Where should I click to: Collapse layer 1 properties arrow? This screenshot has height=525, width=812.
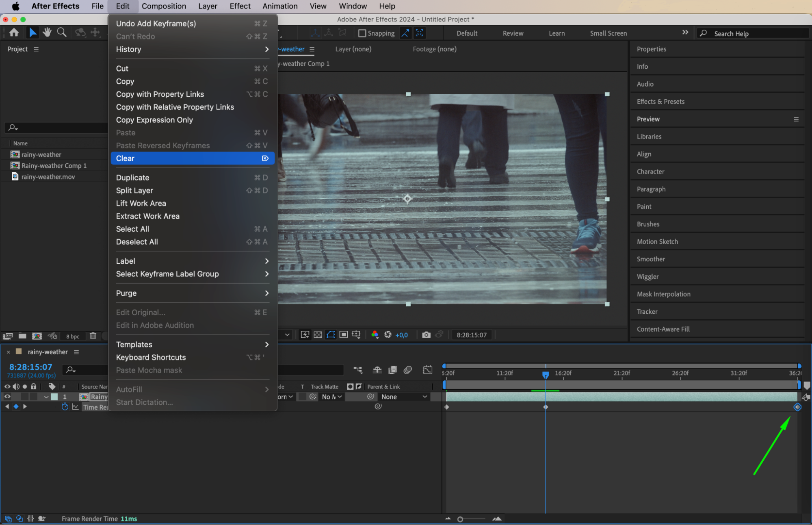pos(46,397)
